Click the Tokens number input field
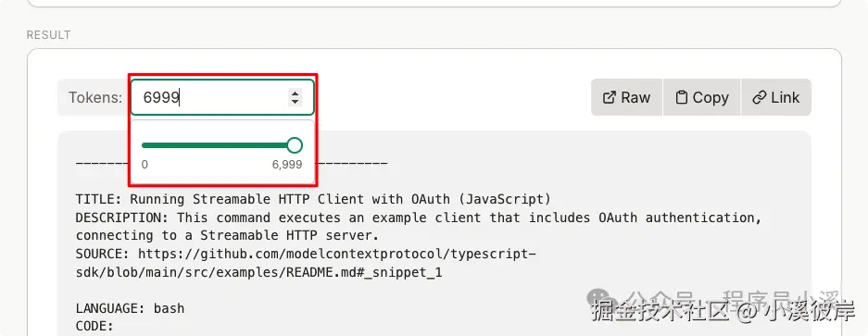This screenshot has width=868, height=336. click(222, 97)
